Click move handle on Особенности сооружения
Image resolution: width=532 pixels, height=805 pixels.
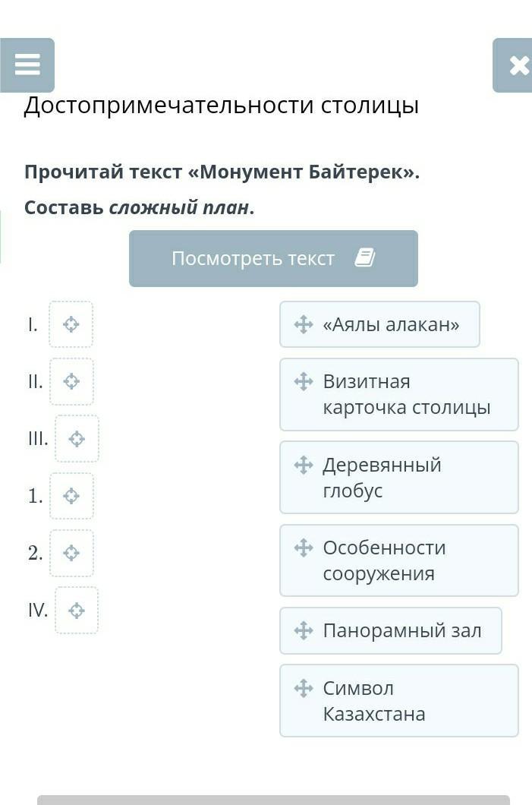[304, 548]
